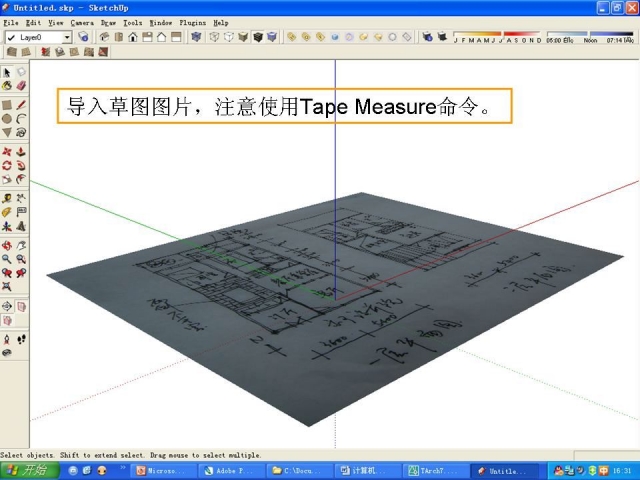Pick the Zoom Window tool
Image resolution: width=640 pixels, height=480 pixels.
21,259
